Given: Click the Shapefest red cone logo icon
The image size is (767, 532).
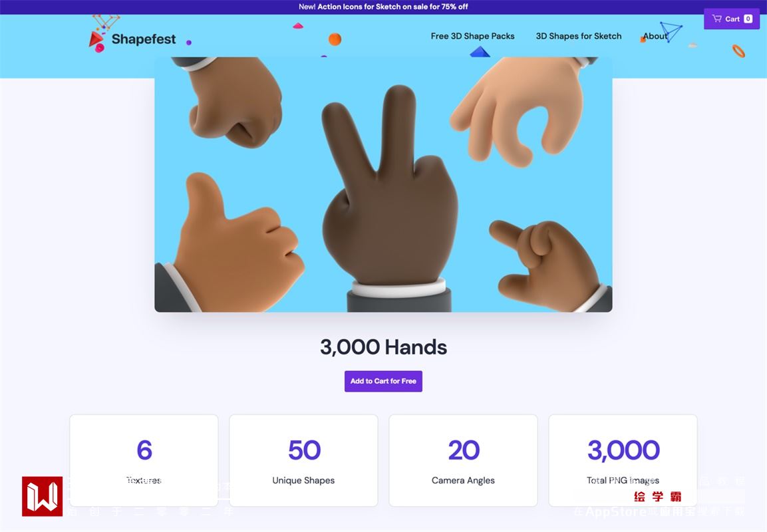Looking at the screenshot, I should pos(96,39).
